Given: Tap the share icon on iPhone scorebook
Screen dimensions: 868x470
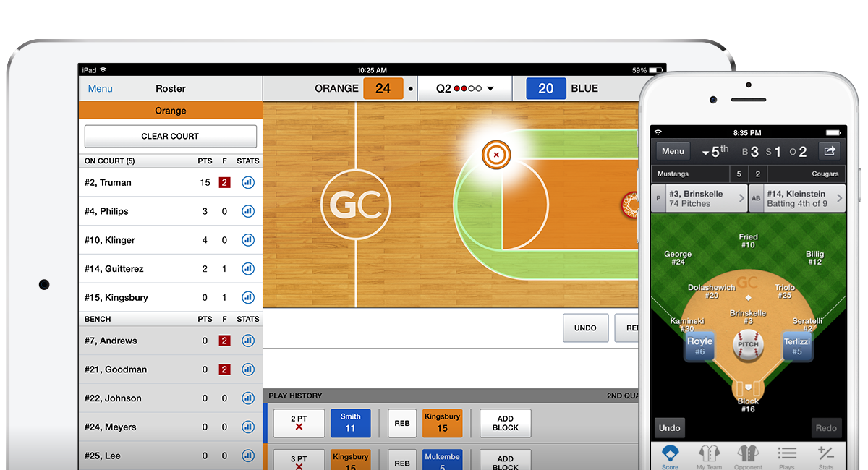Looking at the screenshot, I should (x=829, y=151).
